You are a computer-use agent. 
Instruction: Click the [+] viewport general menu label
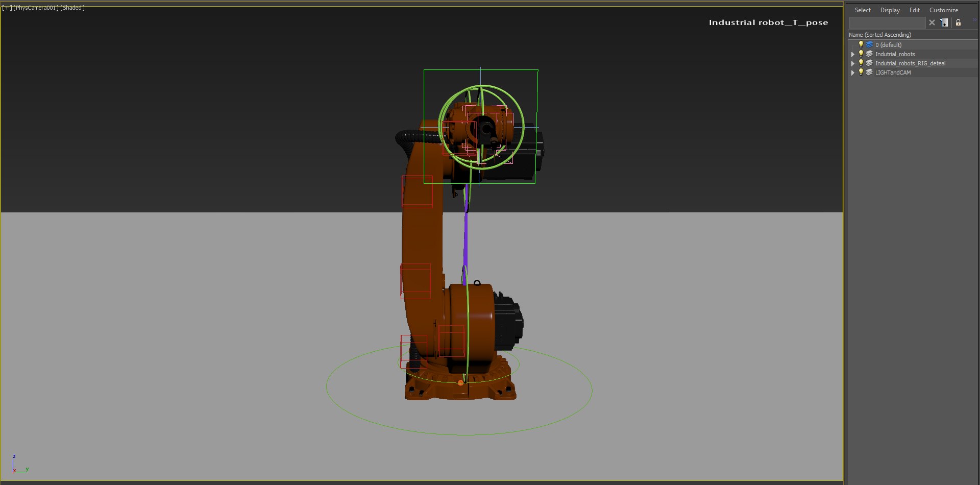tap(7, 8)
